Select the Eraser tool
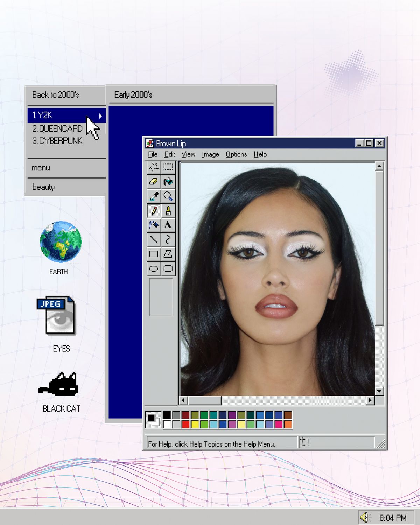This screenshot has width=420, height=525. 154,182
